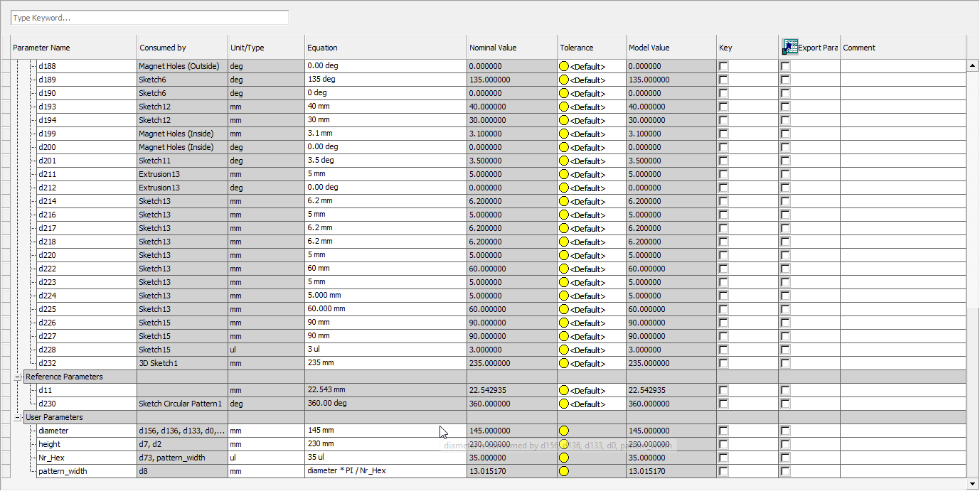Viewport: 980px width, 491px height.
Task: Sort by the Parameter Name column header
Action: pyautogui.click(x=74, y=48)
